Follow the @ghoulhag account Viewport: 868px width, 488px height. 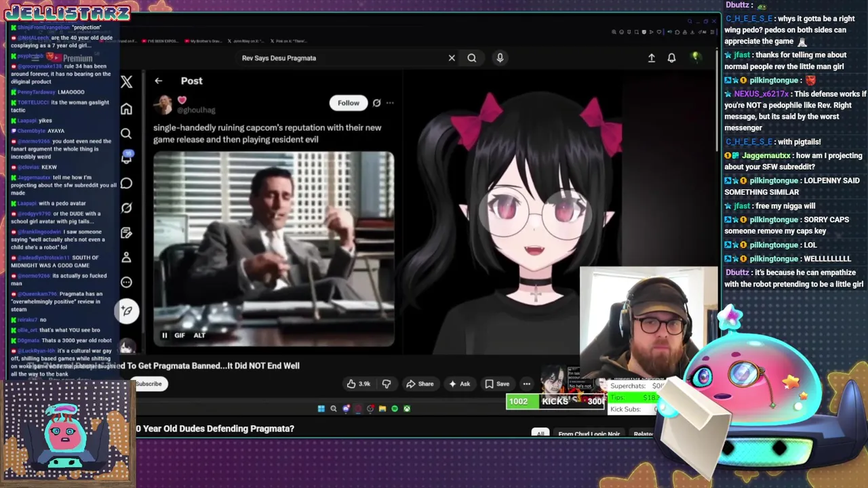click(349, 103)
